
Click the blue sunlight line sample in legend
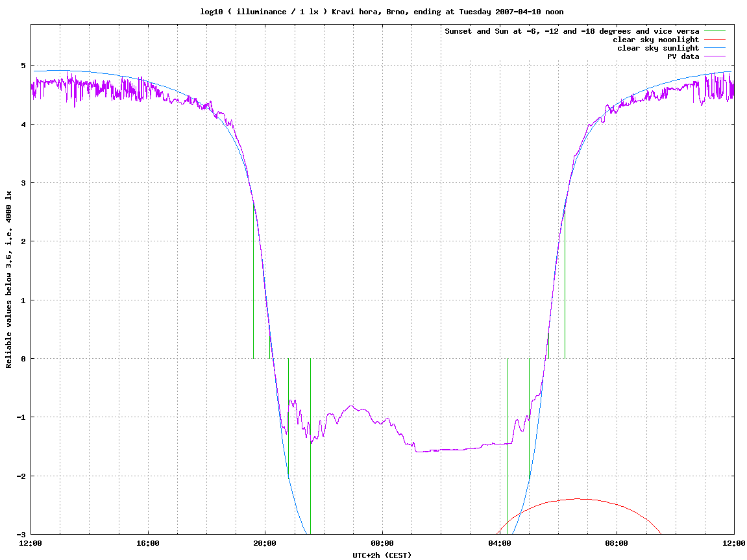[x=715, y=48]
